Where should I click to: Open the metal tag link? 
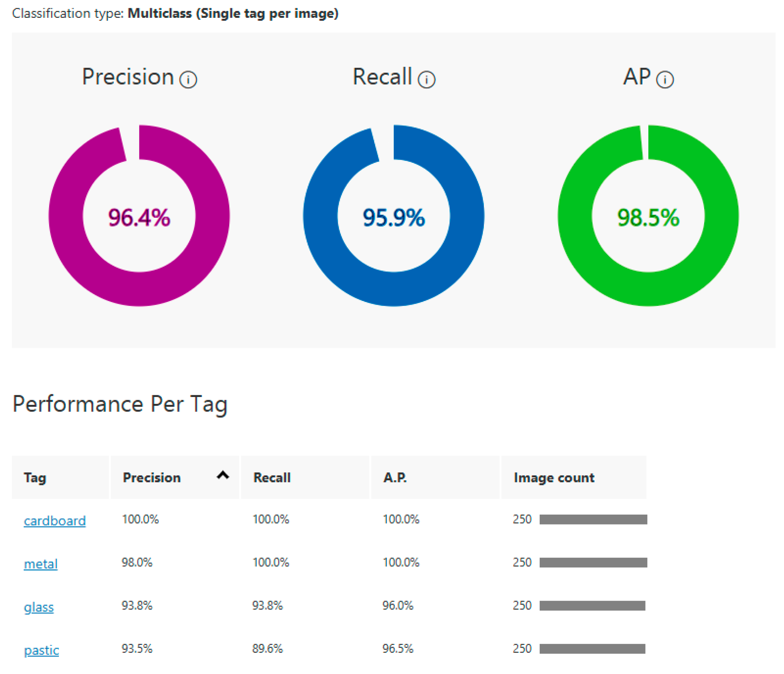pos(41,564)
